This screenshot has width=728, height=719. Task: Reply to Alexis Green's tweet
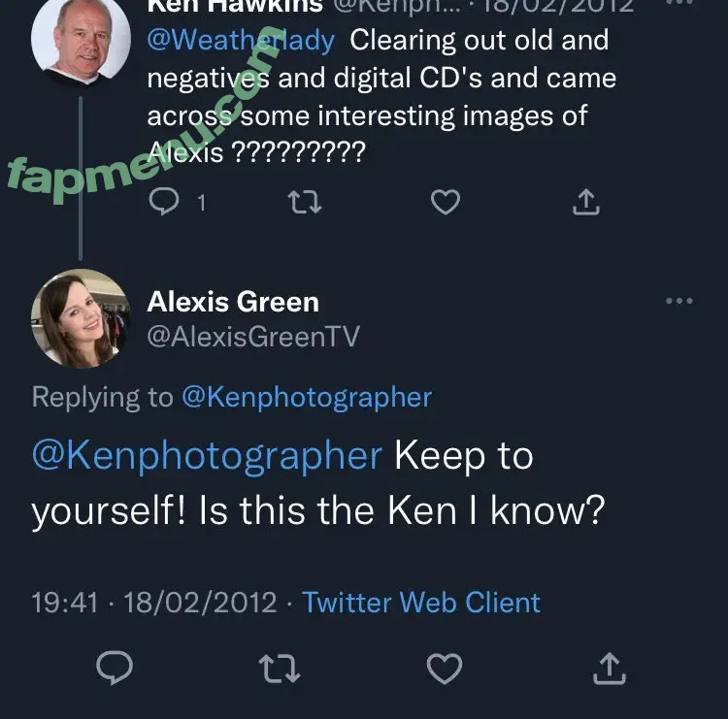[116, 668]
